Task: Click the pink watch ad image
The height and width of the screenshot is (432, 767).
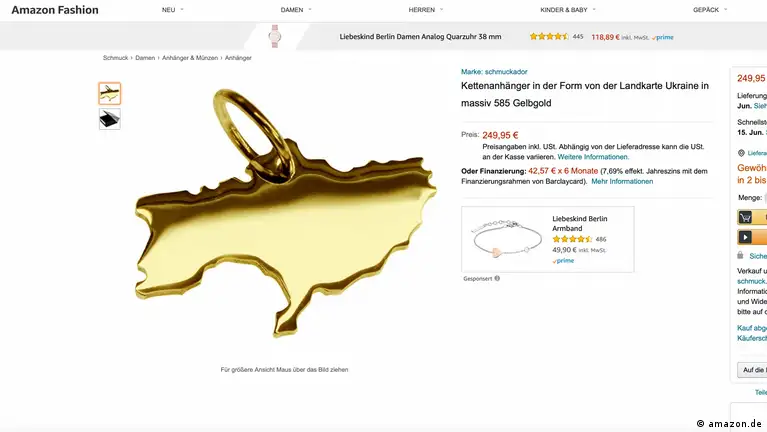Action: click(x=275, y=36)
